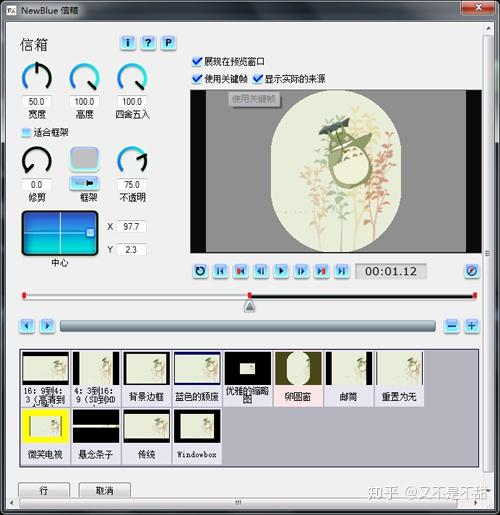Click the bottom horizontal window scrollbar
The image size is (500, 515).
pyautogui.click(x=238, y=503)
